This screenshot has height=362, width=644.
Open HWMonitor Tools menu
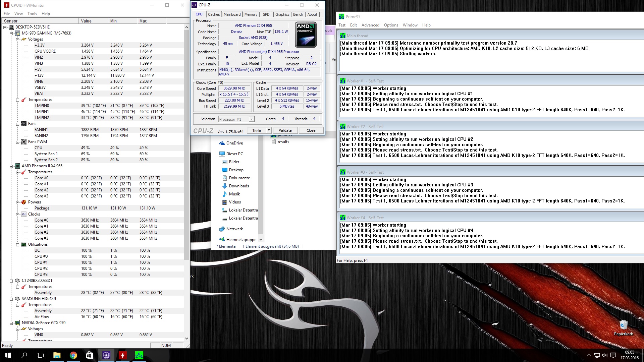(32, 14)
